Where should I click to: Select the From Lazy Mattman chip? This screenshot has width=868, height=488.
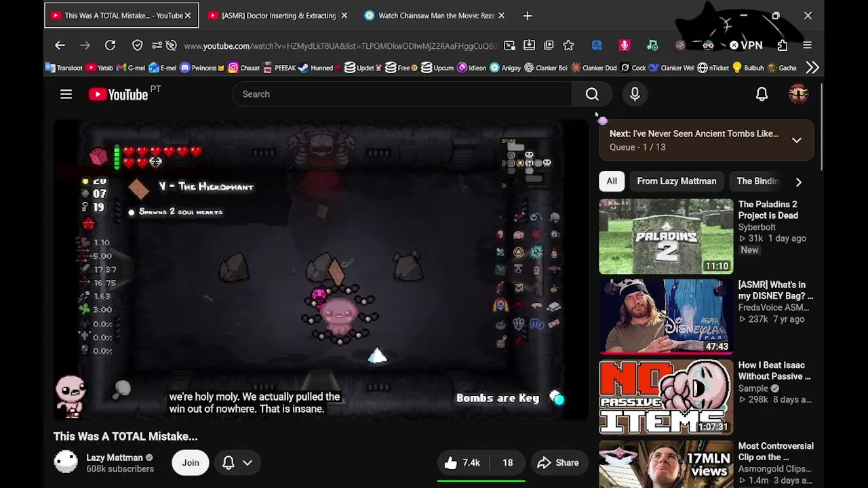(x=677, y=182)
